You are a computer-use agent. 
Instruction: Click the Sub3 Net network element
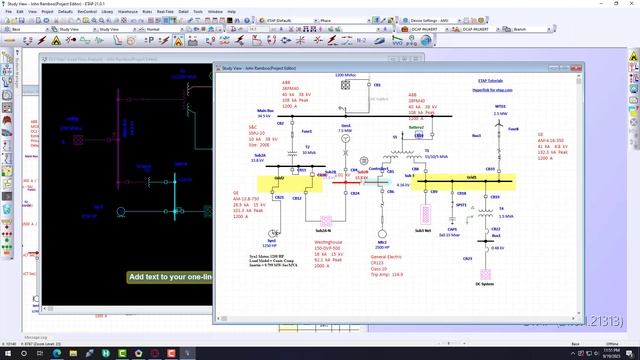(425, 214)
